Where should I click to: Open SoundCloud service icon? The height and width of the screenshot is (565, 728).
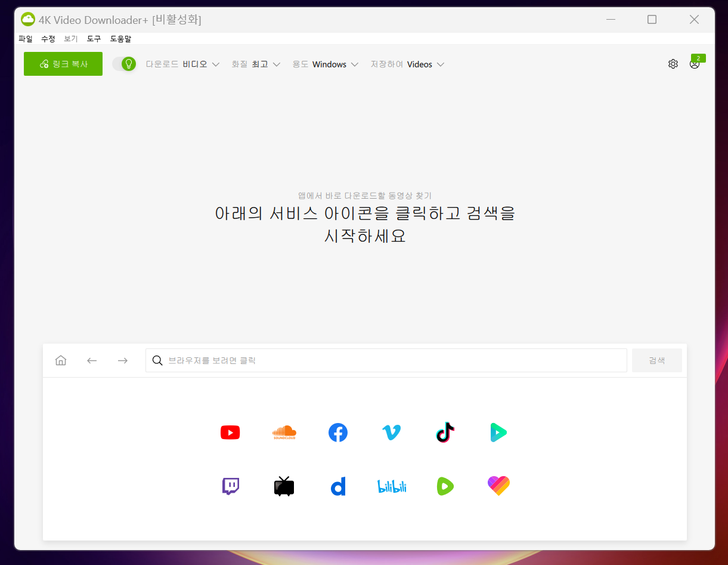click(x=284, y=433)
